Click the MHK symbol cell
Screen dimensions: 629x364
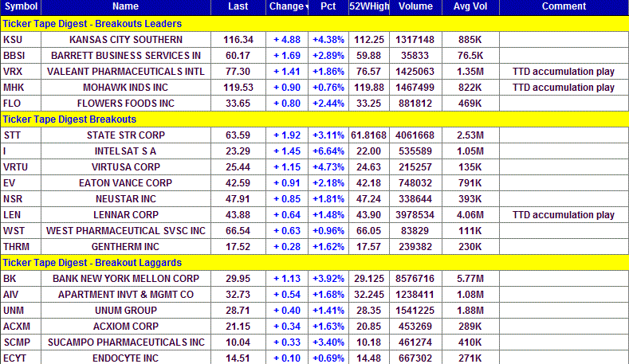click(21, 88)
